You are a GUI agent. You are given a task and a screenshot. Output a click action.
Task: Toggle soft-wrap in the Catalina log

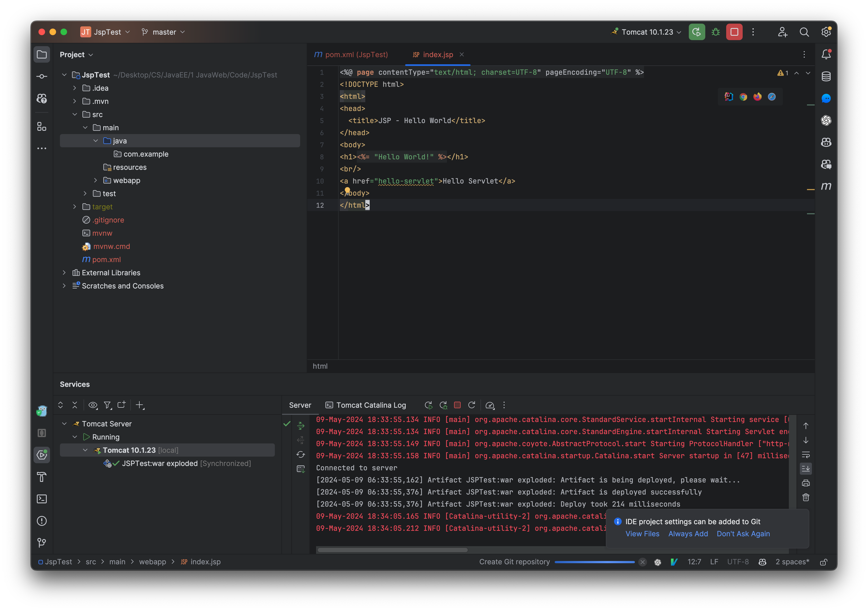806,455
